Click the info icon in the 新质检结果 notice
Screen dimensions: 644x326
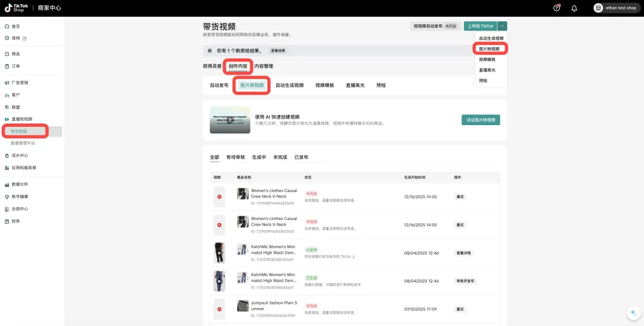[209, 51]
